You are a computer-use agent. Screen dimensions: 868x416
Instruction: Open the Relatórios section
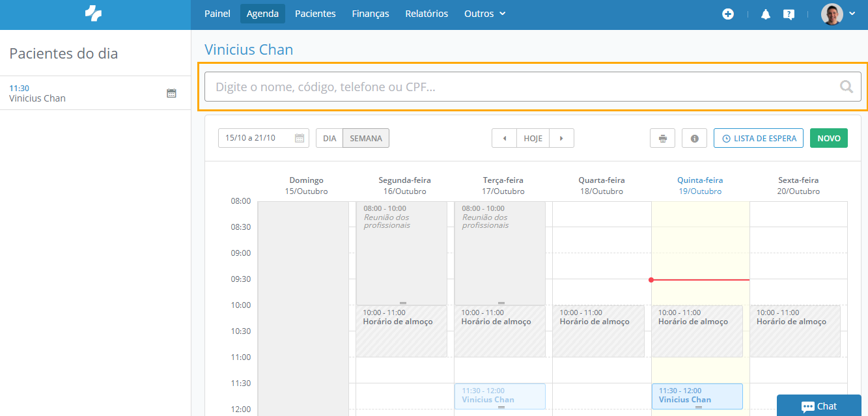pyautogui.click(x=427, y=14)
